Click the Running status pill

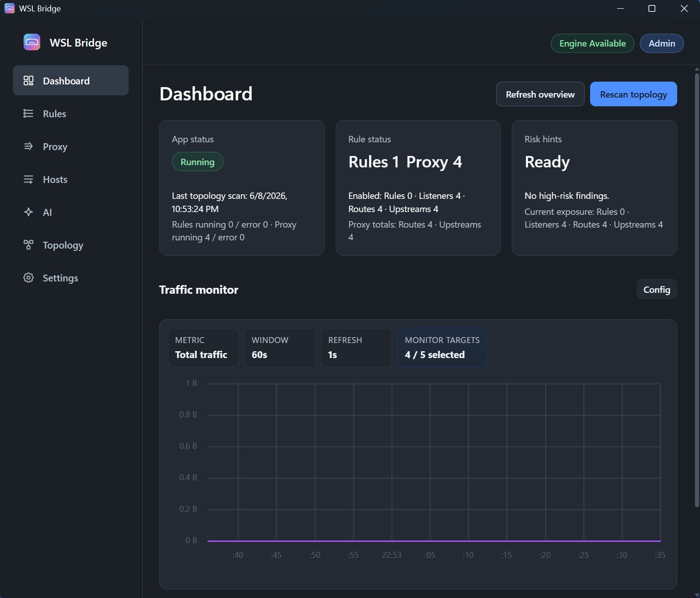tap(197, 161)
